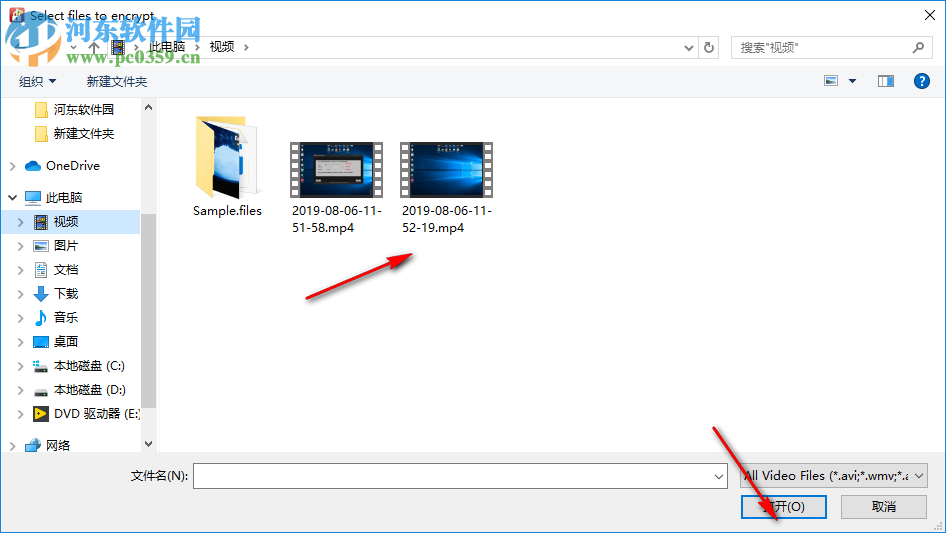Click the 2019-08-06-11-52-19.mp4 file name
Screen dimensions: 946x533
click(x=446, y=219)
